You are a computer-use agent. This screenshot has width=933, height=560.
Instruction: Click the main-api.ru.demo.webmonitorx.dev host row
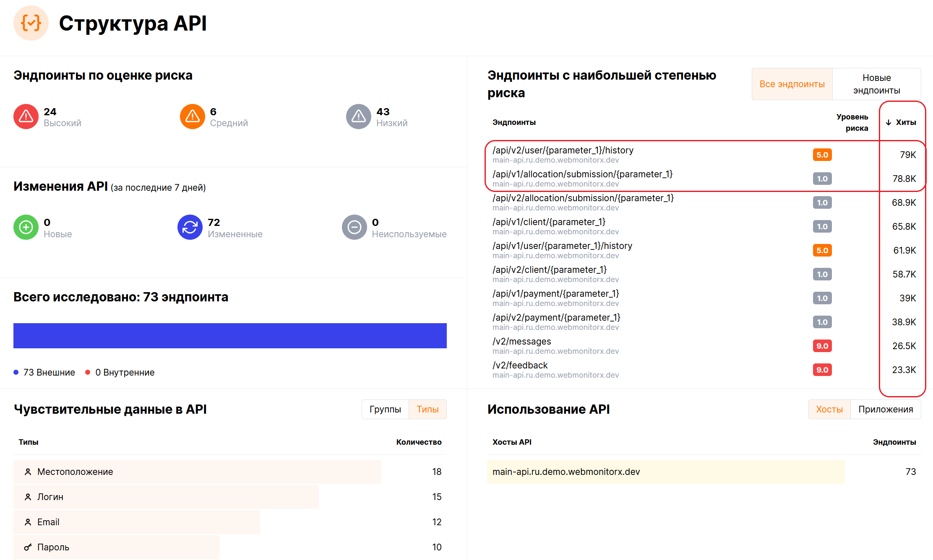(x=704, y=472)
